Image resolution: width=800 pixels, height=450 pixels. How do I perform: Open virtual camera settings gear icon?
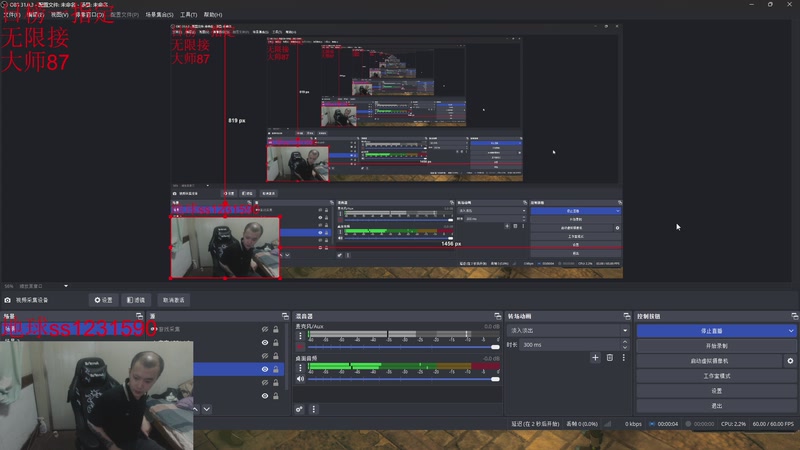click(790, 361)
